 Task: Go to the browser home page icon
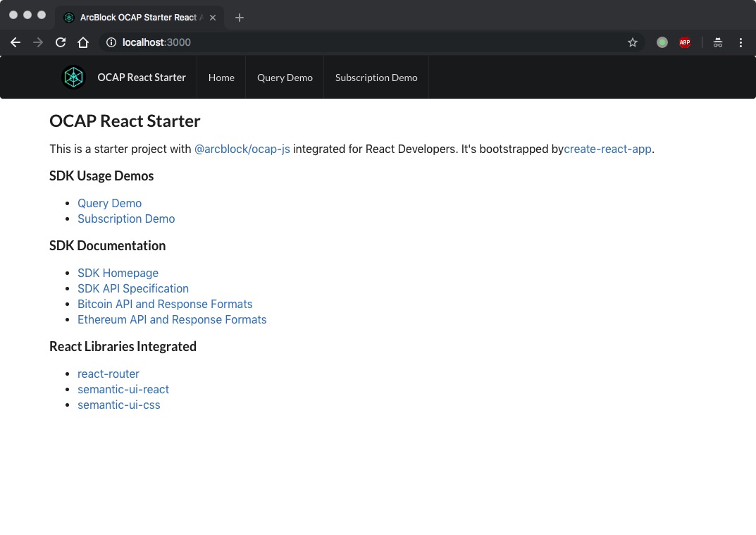(83, 42)
